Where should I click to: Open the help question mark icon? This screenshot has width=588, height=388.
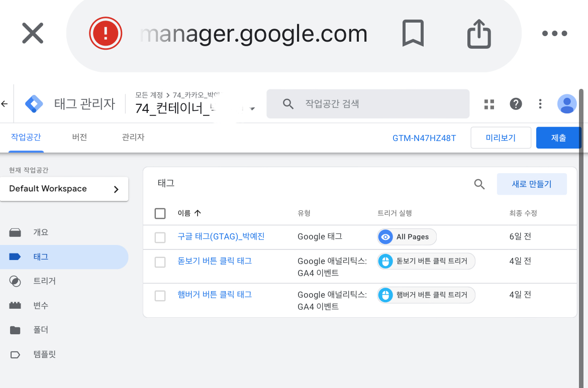(516, 104)
